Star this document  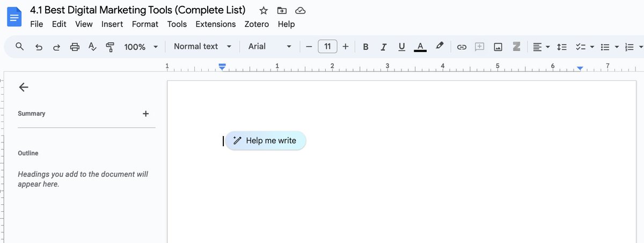(264, 10)
